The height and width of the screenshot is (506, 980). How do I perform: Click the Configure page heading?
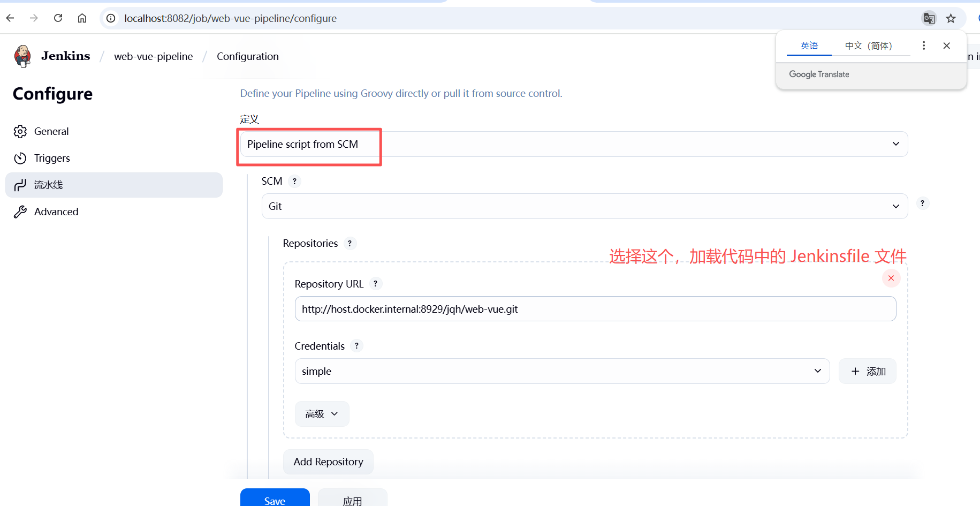point(52,94)
